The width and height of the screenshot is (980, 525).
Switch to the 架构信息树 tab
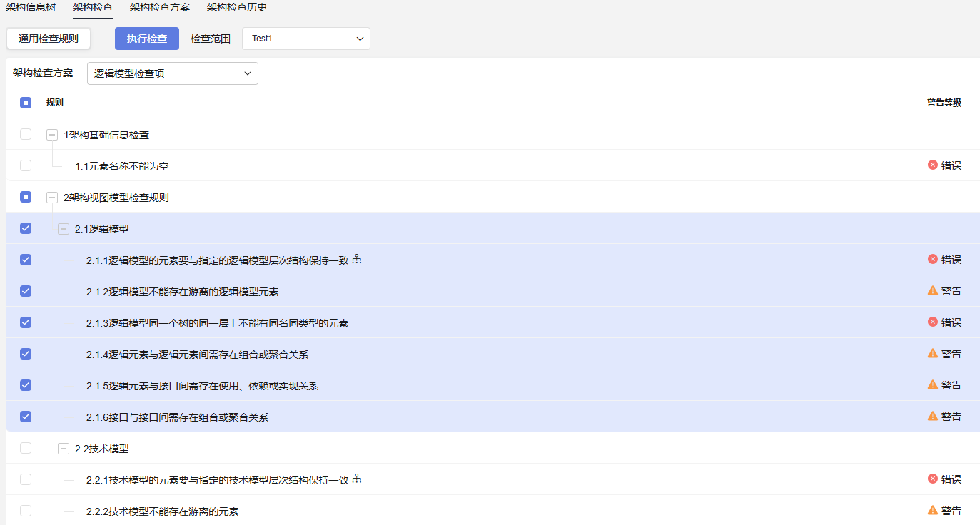coord(31,8)
